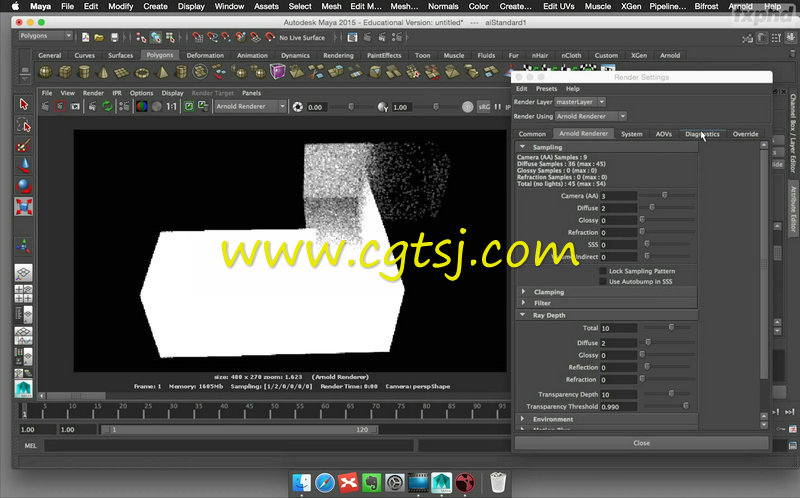This screenshot has height=498, width=800.
Task: Click the Transparency Depth input field
Action: (618, 394)
